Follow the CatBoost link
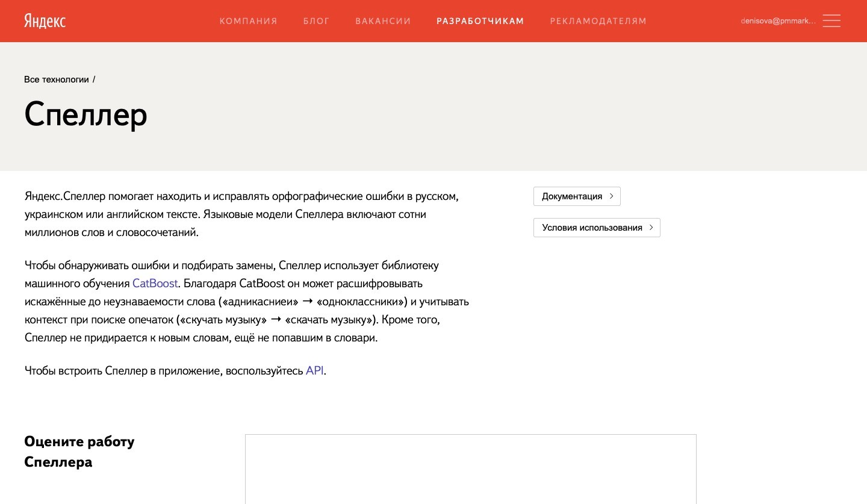The width and height of the screenshot is (867, 504). click(x=155, y=284)
